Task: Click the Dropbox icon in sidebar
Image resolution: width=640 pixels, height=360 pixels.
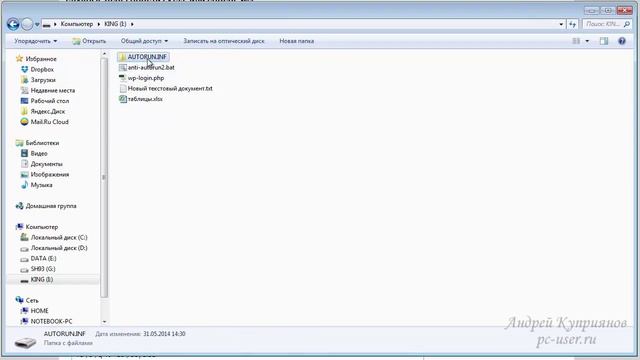Action: [24, 70]
